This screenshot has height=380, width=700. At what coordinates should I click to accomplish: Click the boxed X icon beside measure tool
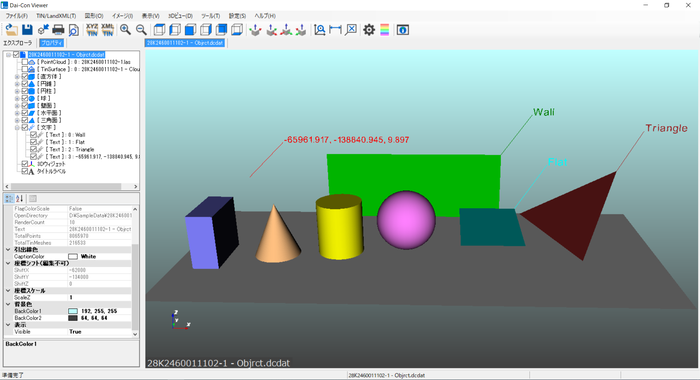(351, 29)
